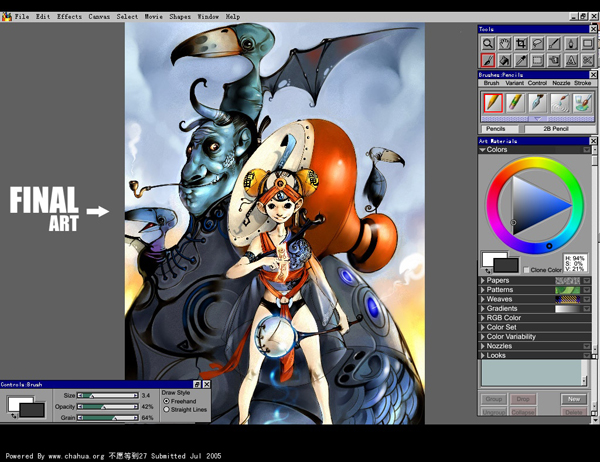600x462 pixels.
Task: Click the New button
Action: click(x=574, y=399)
